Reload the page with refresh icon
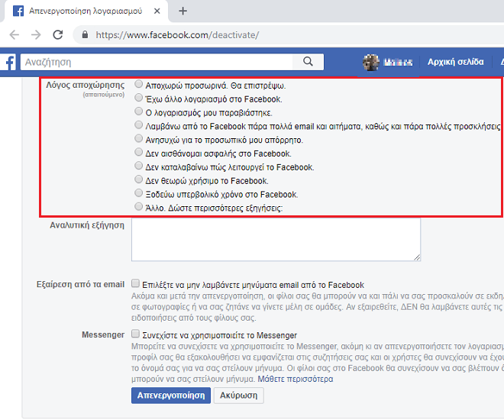The image size is (504, 420). [58, 34]
